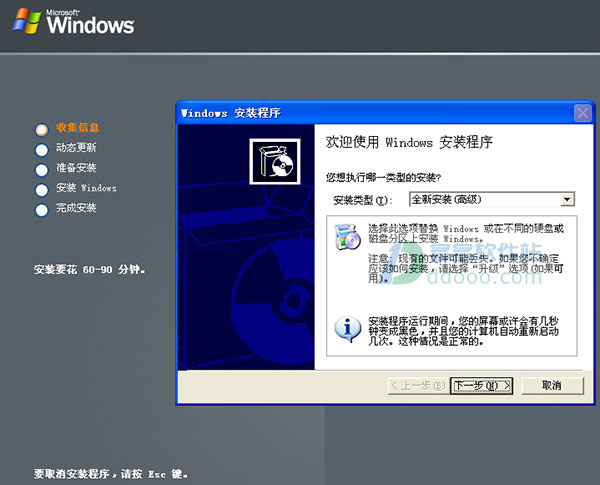Click the 欢迎使用 Windows 安装程序 heading
The height and width of the screenshot is (485, 600).
(409, 142)
